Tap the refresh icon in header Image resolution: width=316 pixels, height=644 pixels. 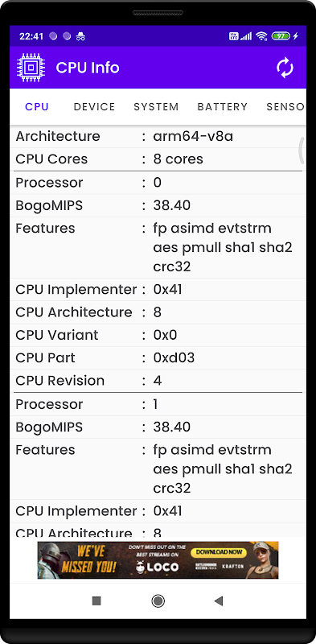tap(285, 68)
